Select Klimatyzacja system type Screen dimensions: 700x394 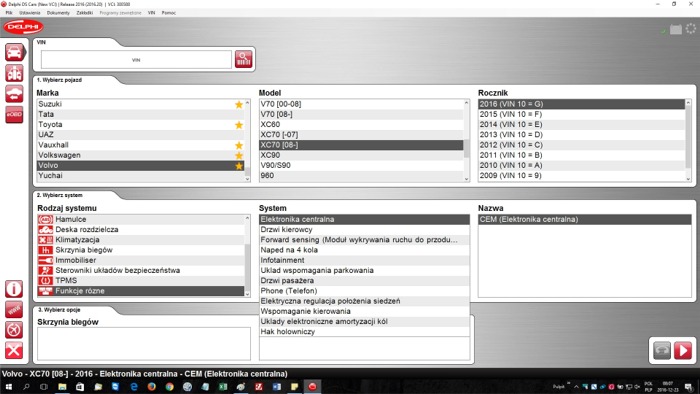point(141,240)
